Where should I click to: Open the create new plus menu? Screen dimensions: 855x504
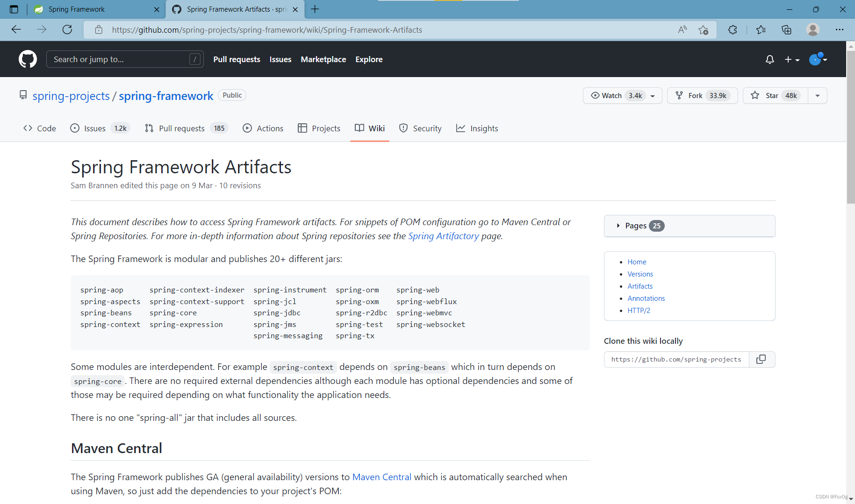coord(792,59)
